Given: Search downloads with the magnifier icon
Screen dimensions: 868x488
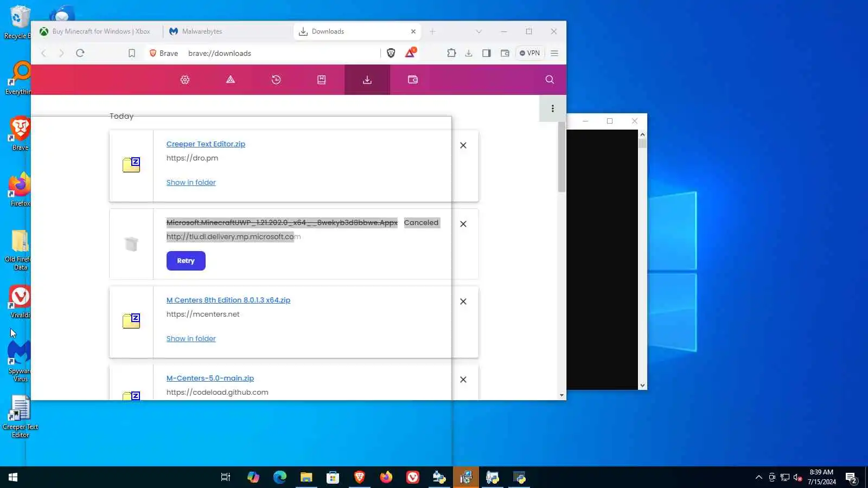Looking at the screenshot, I should tap(550, 80).
